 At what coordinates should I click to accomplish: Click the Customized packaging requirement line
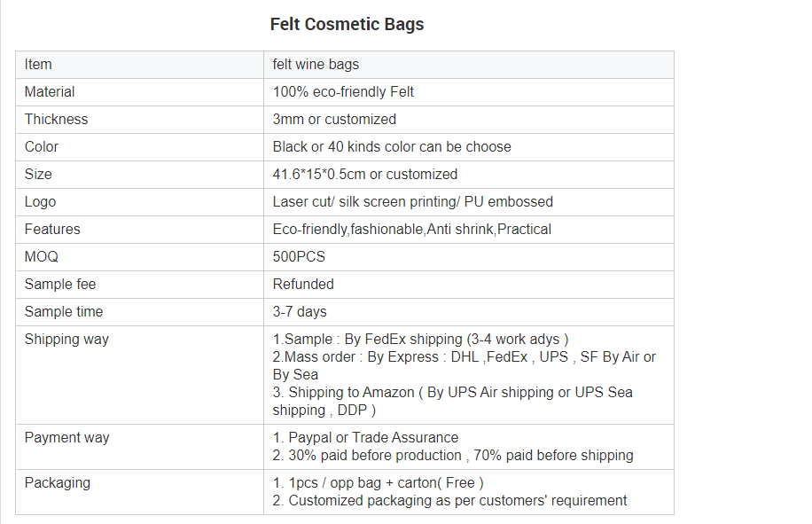coord(449,501)
